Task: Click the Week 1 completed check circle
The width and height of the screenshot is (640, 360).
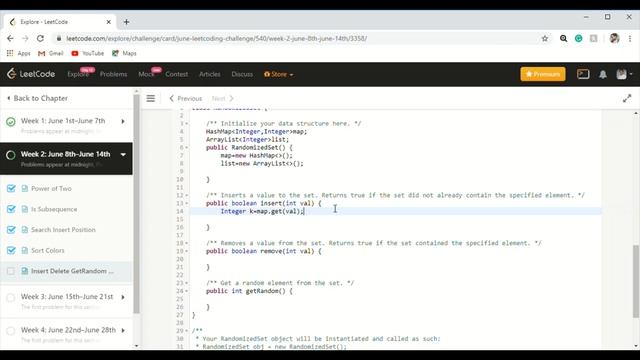Action: point(11,122)
